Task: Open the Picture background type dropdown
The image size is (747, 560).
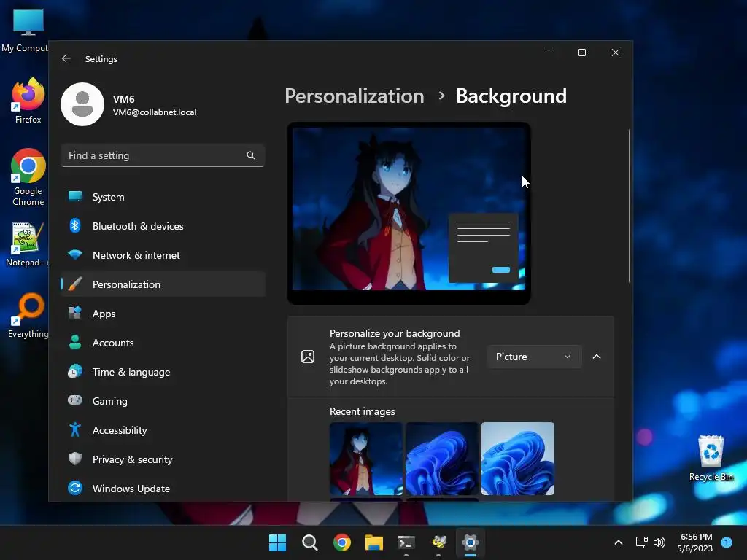Action: point(534,357)
